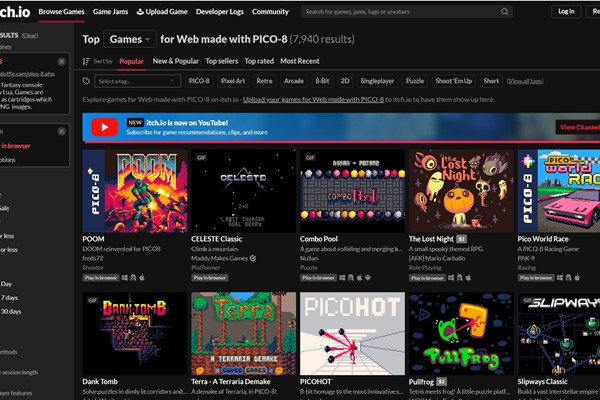Viewport: 600px width, 400px height.
Task: Click the GIF badge on Dank Tomb thumbnail
Action: (93, 300)
